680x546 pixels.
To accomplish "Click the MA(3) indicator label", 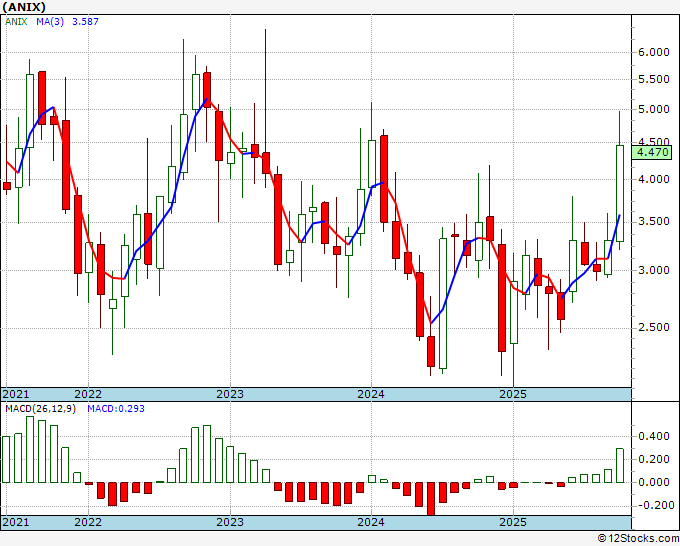I will click(x=50, y=21).
